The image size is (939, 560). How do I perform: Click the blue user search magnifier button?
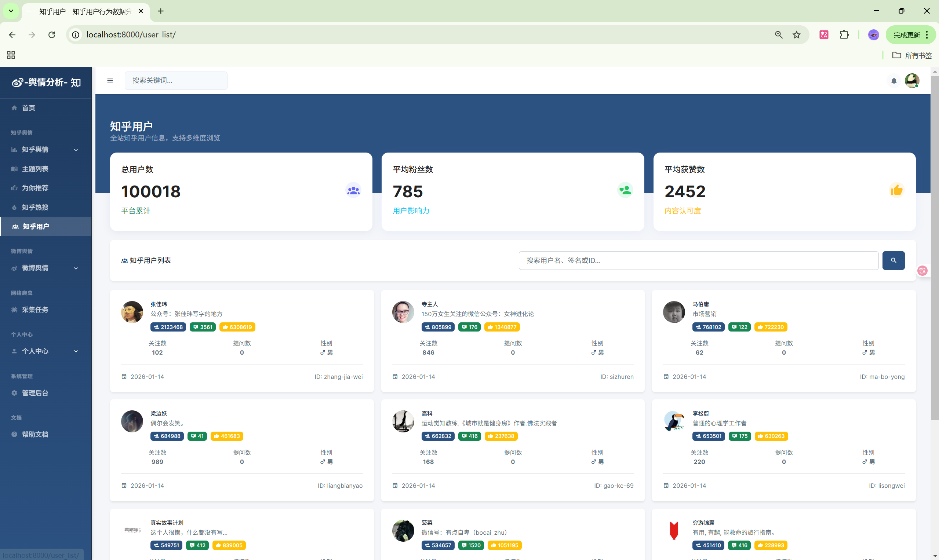tap(893, 260)
